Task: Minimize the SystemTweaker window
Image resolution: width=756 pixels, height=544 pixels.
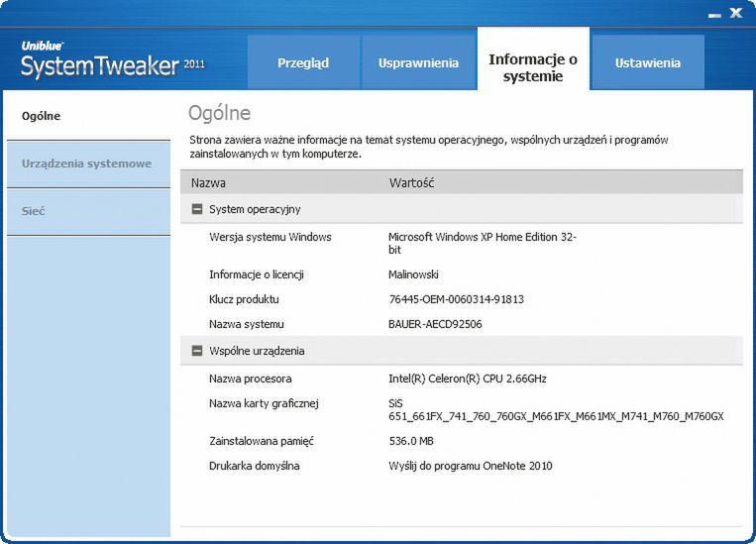Action: pos(714,15)
